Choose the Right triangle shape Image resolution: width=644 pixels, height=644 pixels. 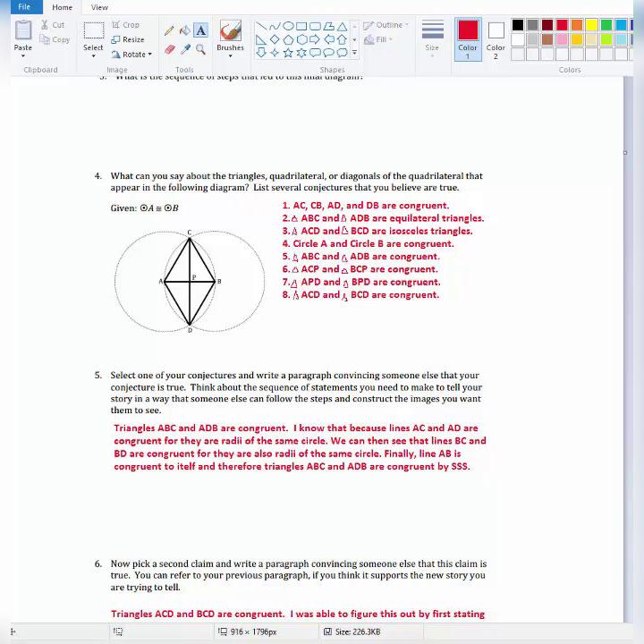[x=261, y=40]
